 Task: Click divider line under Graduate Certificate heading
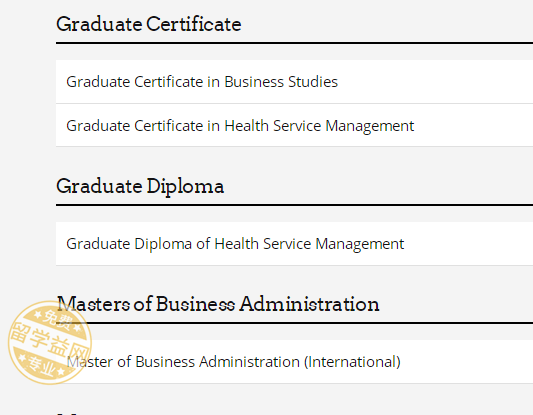294,43
